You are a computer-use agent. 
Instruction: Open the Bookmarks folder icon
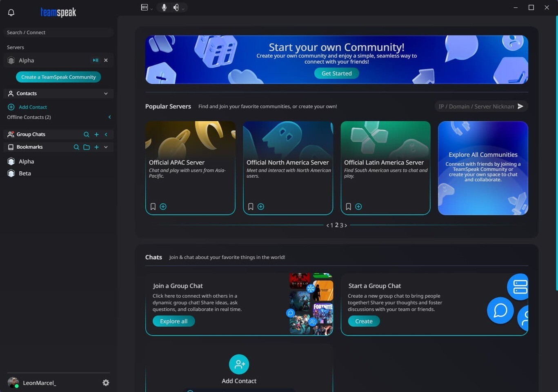point(86,147)
